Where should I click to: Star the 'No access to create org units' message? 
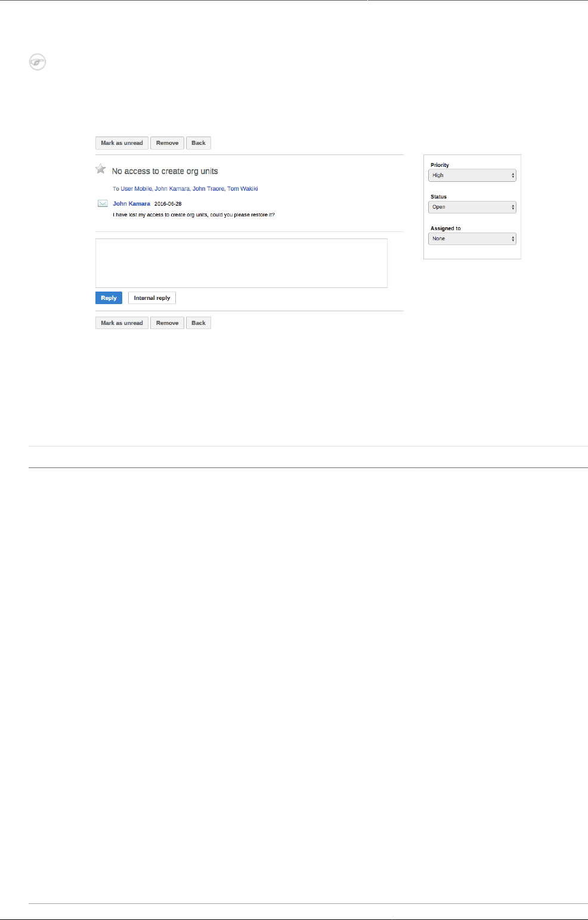click(101, 169)
